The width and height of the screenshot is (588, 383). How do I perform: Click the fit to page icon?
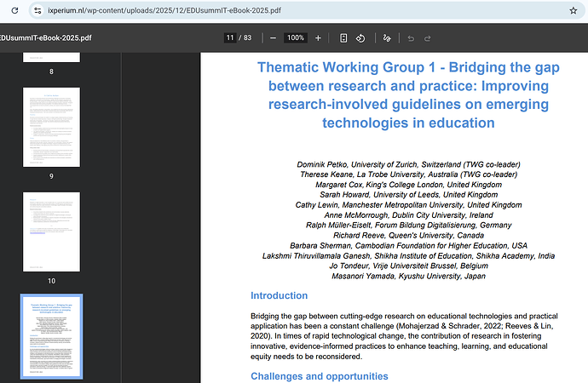click(x=343, y=38)
